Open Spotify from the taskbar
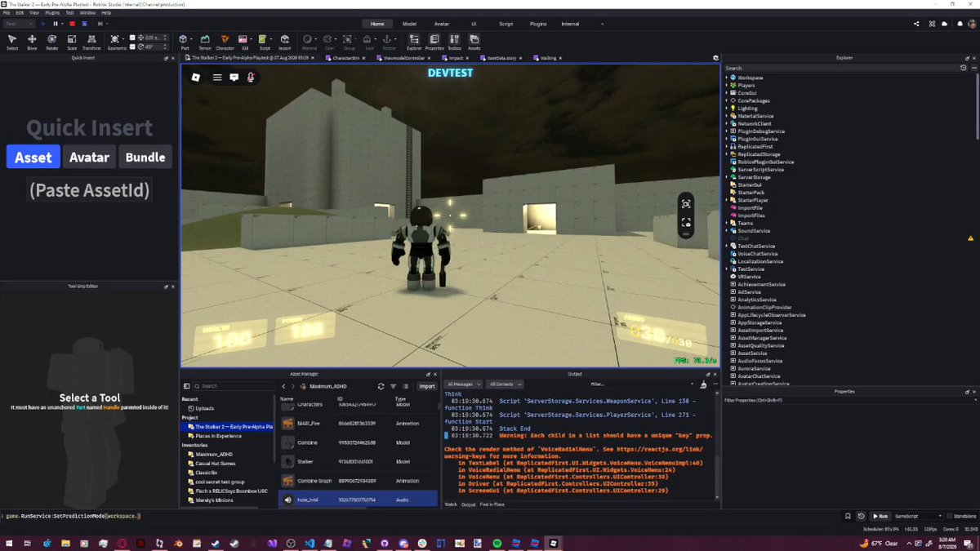Image resolution: width=980 pixels, height=551 pixels. click(497, 543)
